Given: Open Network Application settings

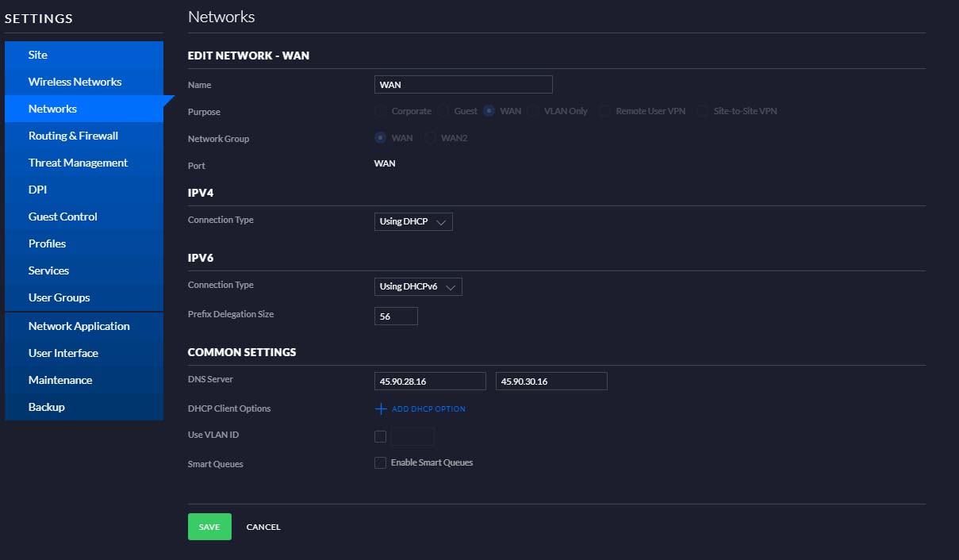Looking at the screenshot, I should [x=84, y=326].
